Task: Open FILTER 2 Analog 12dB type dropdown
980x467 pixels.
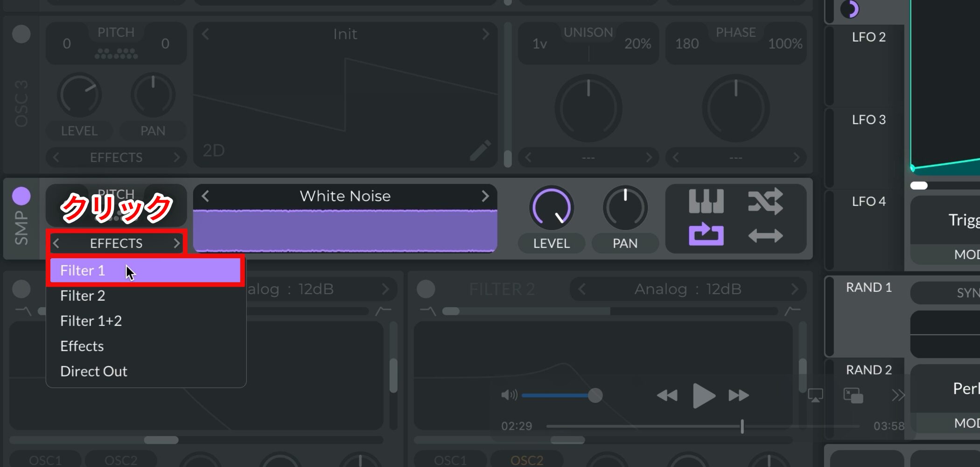Action: [x=688, y=289]
